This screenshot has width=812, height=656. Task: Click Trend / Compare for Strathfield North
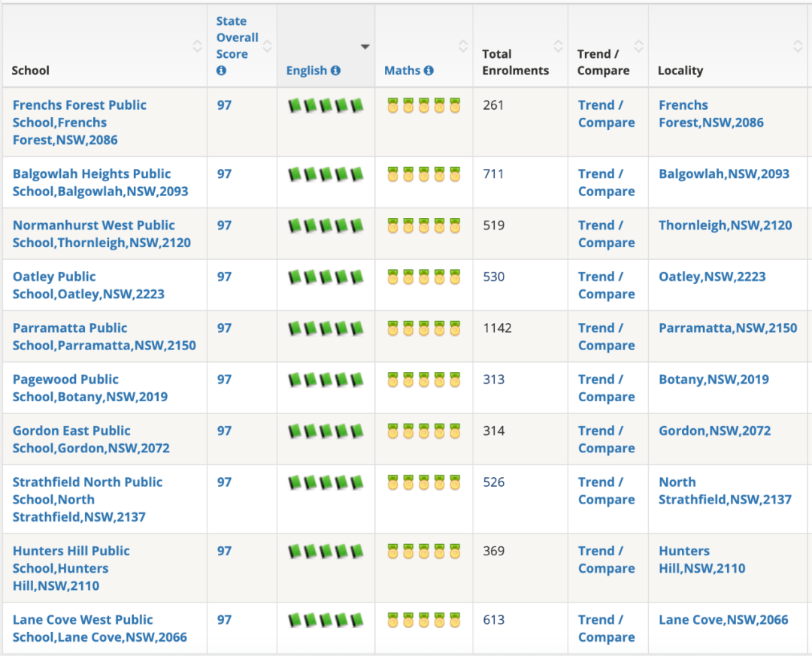point(607,491)
